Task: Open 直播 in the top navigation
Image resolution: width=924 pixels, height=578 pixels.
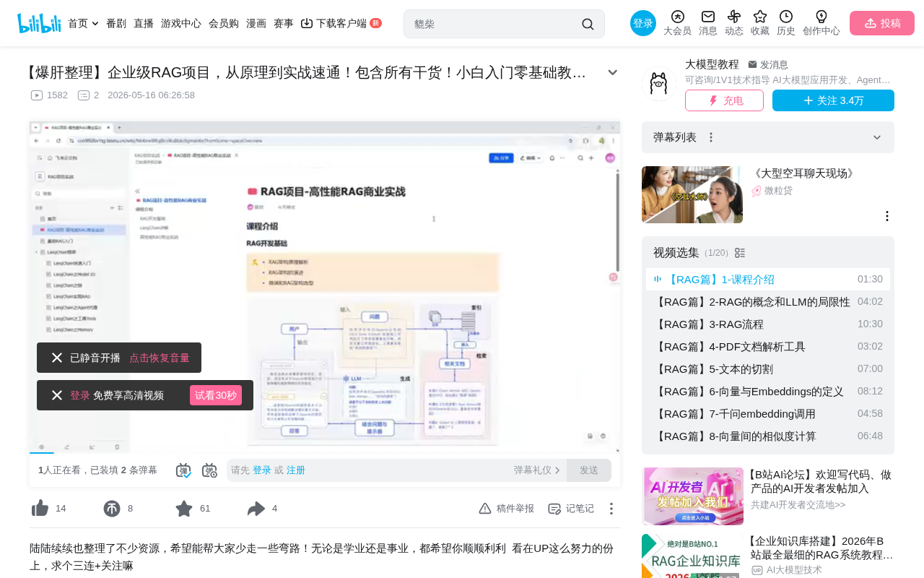Action: click(x=144, y=23)
